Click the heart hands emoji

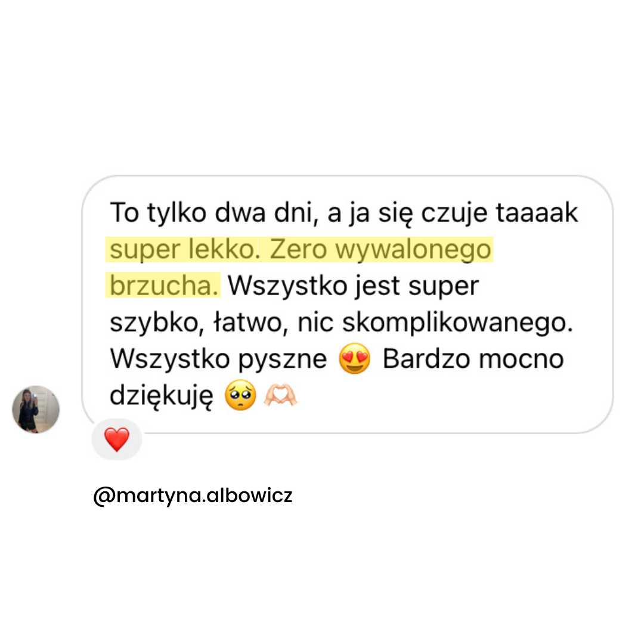click(x=280, y=395)
